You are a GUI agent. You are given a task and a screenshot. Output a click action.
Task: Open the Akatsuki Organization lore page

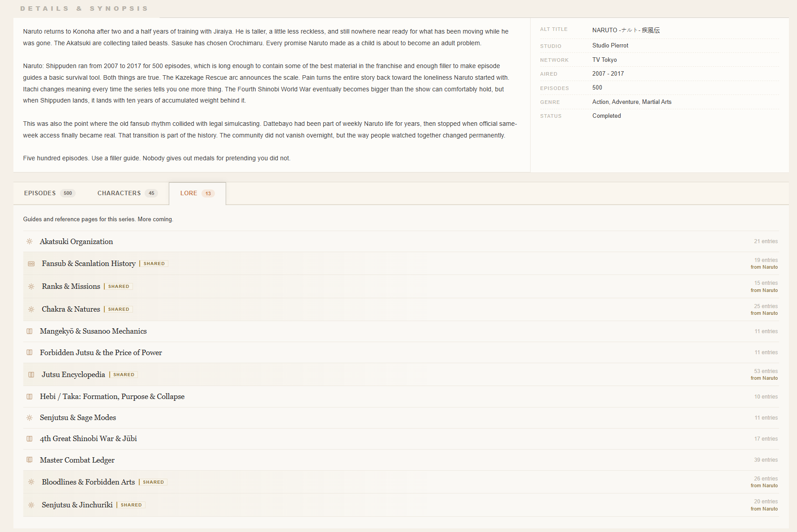click(x=76, y=241)
